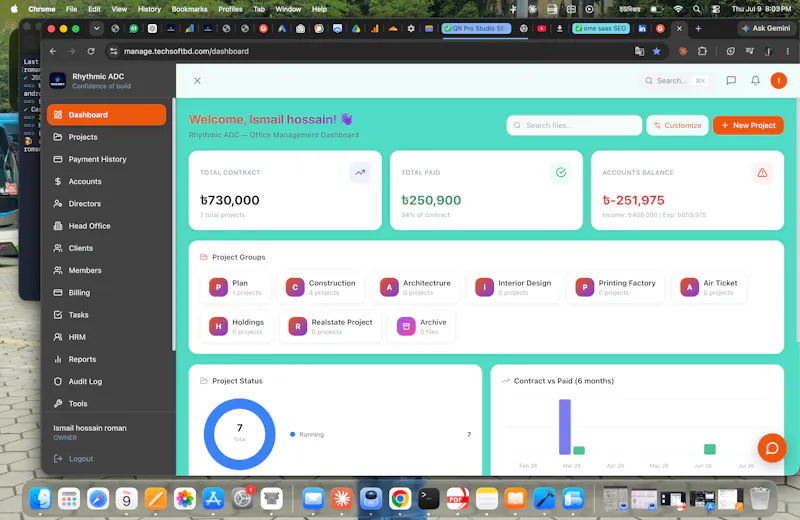Open the Plan project group
This screenshot has height=520, width=800.
click(235, 287)
